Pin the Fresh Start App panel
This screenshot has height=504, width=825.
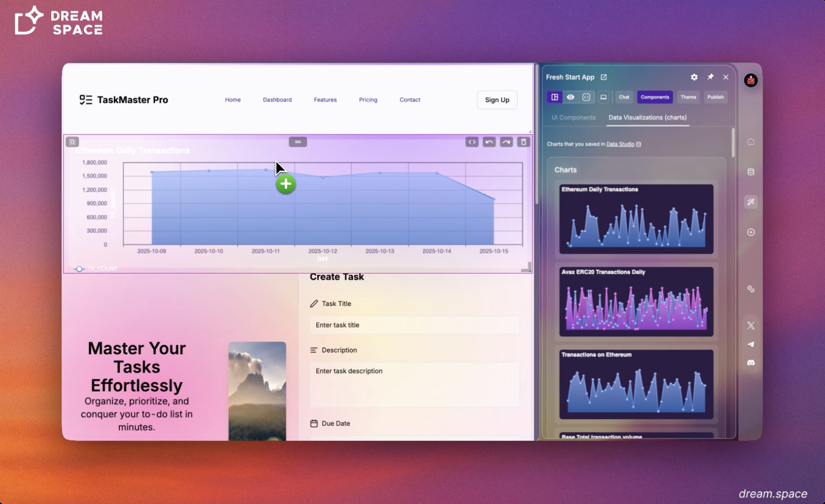coord(710,77)
